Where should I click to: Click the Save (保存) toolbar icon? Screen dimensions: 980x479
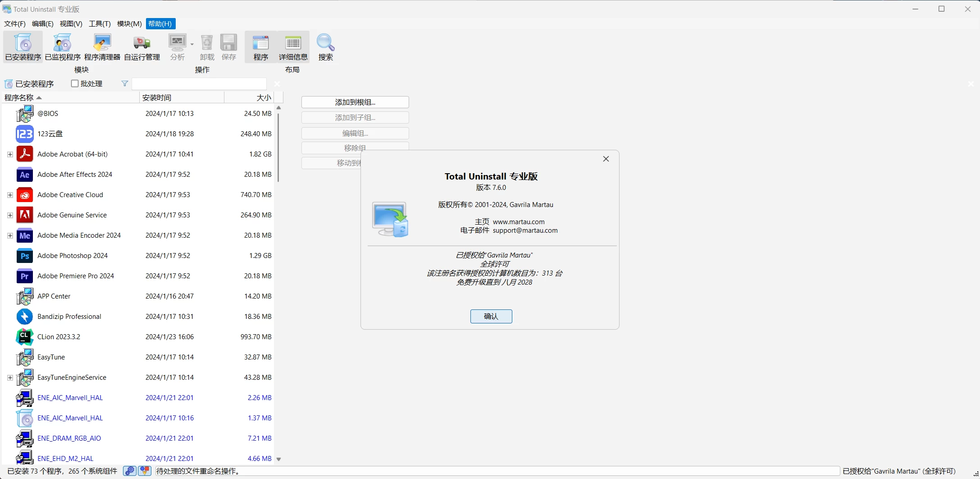pyautogui.click(x=228, y=47)
